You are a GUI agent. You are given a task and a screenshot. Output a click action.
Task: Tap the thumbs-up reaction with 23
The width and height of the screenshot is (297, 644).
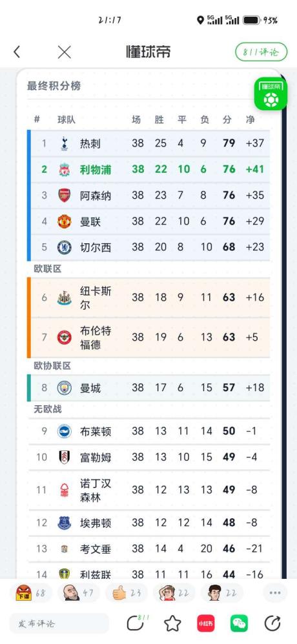coord(126,593)
